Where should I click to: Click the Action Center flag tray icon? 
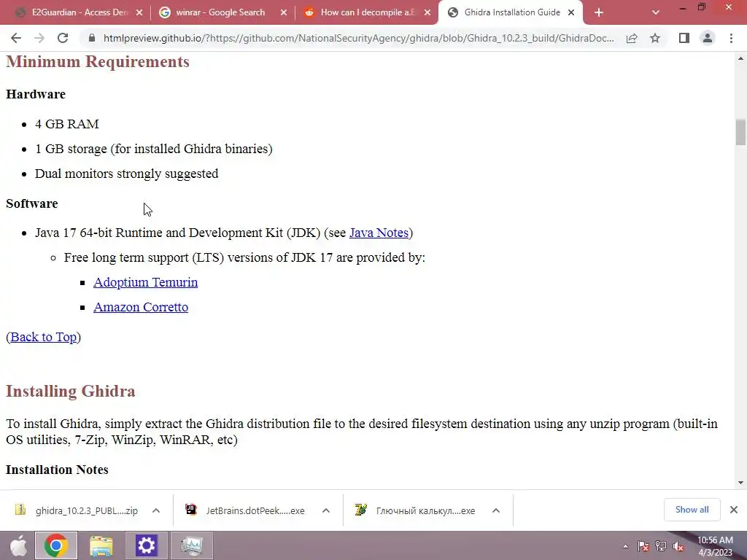[643, 546]
